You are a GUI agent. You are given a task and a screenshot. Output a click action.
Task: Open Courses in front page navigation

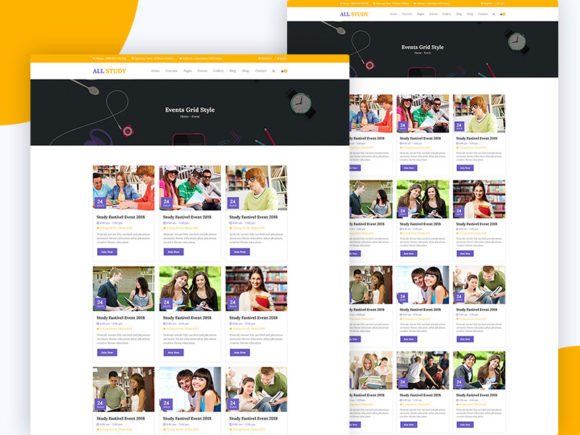click(171, 71)
